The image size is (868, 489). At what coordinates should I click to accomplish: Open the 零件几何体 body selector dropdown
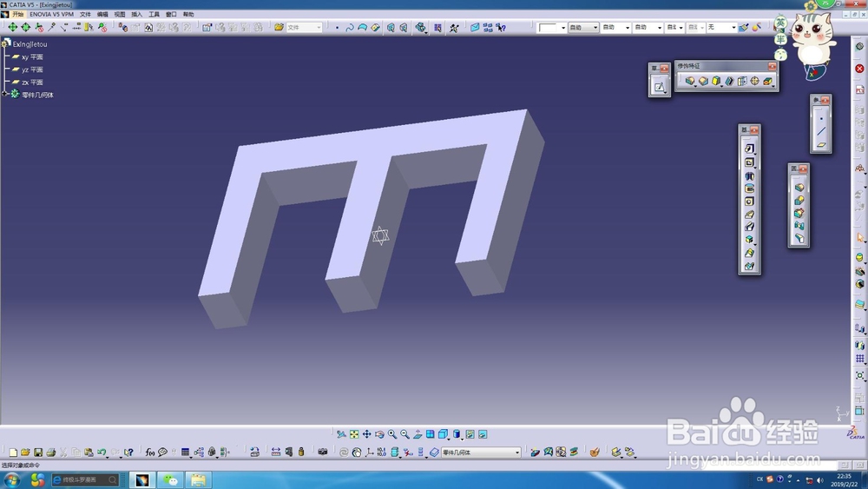point(517,453)
